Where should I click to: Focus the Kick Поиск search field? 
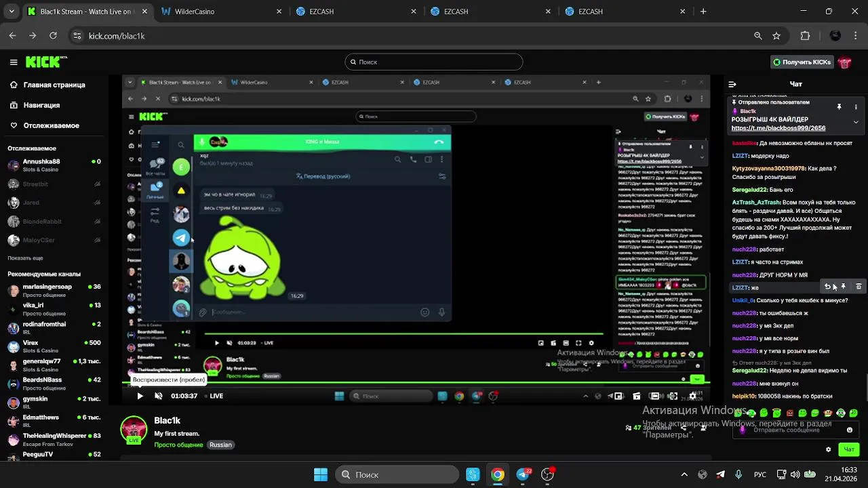pyautogui.click(x=434, y=62)
